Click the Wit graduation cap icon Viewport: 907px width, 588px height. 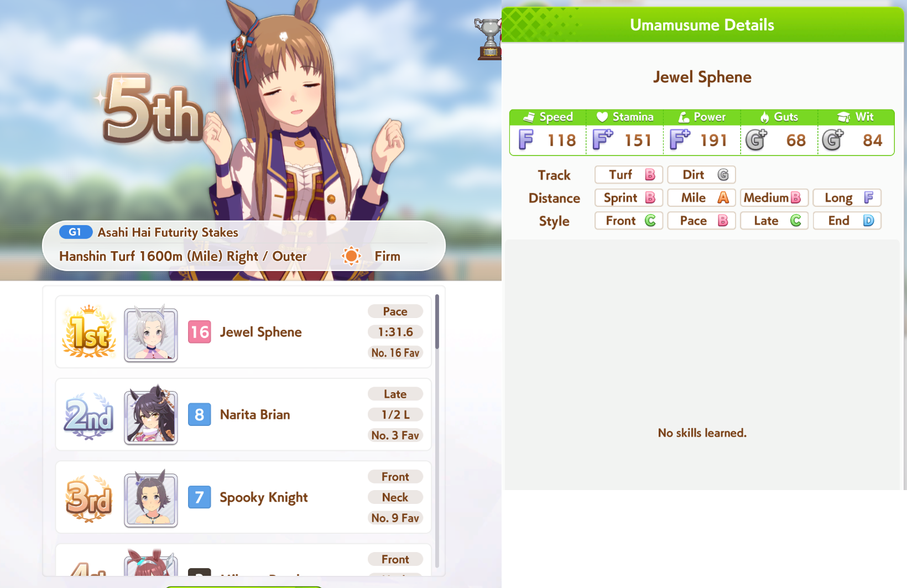click(x=844, y=117)
